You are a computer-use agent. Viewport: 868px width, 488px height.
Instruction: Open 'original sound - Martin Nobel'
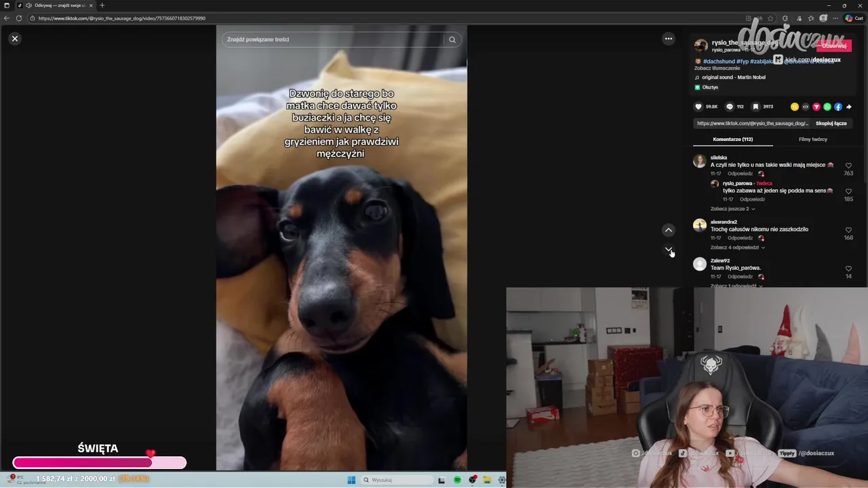click(733, 77)
